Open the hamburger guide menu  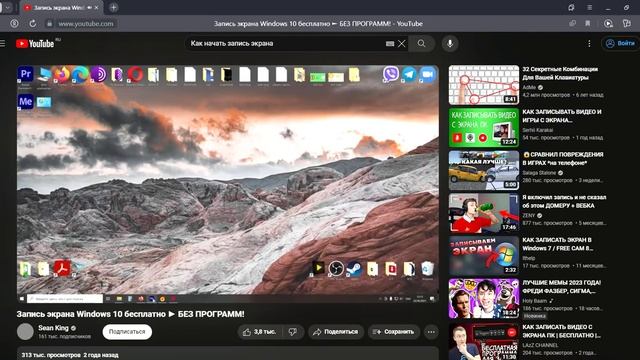2,43
